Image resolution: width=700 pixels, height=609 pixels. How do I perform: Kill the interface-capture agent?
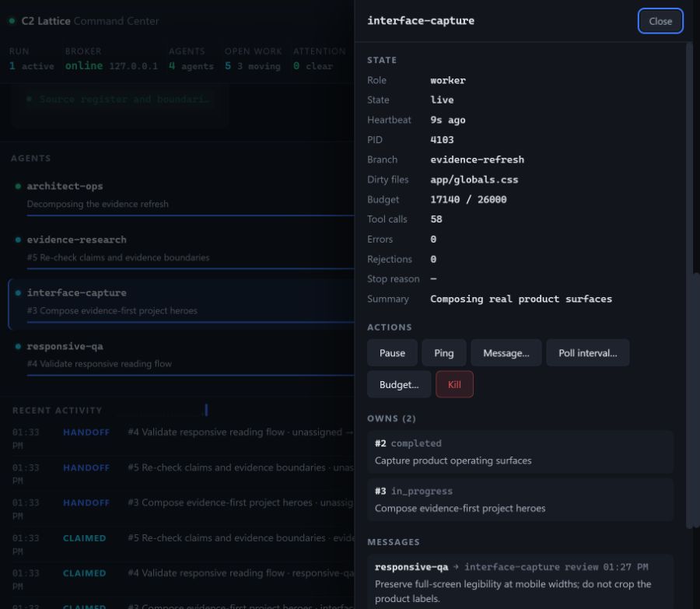pos(454,384)
